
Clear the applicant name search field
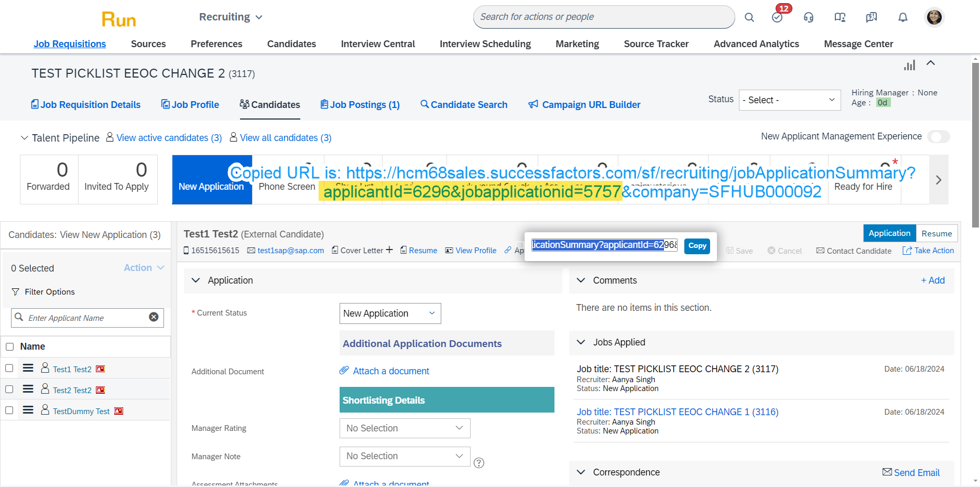(154, 317)
